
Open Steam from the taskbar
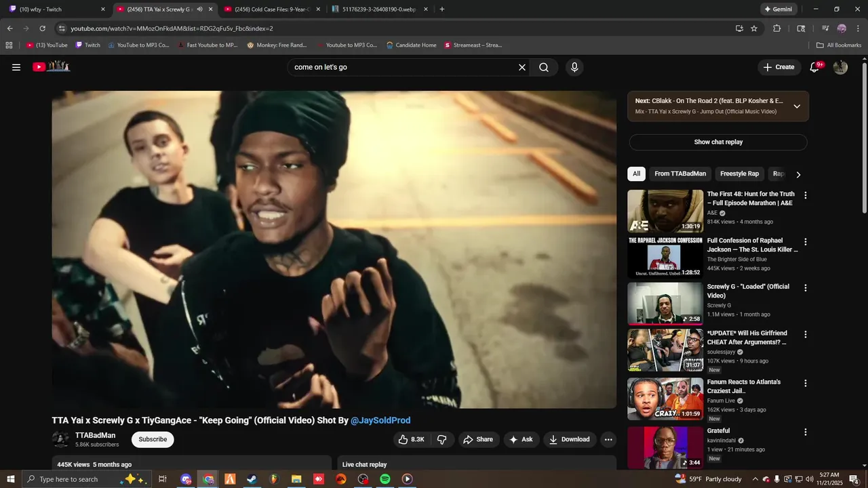coord(252,479)
